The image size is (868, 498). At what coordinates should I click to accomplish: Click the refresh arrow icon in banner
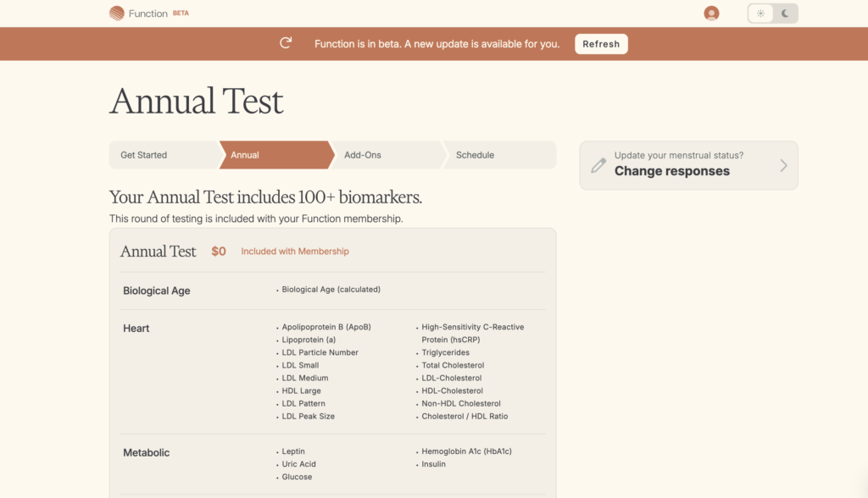[x=286, y=43]
